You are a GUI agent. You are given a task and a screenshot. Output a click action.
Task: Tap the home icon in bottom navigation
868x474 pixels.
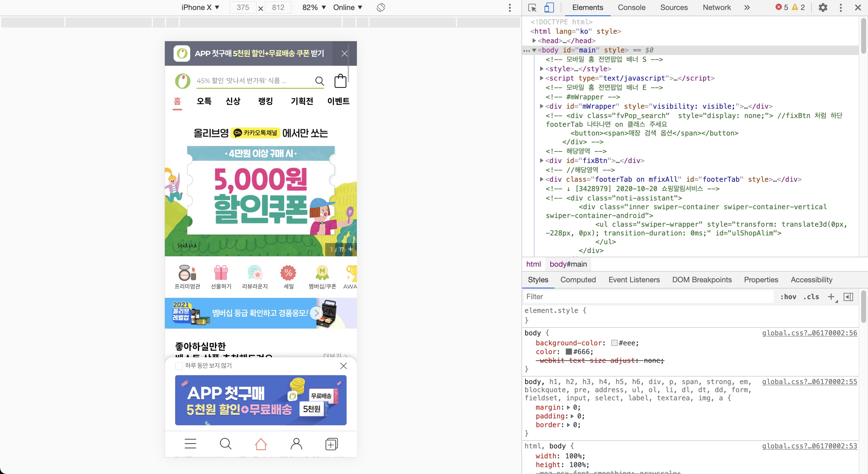[x=260, y=444]
